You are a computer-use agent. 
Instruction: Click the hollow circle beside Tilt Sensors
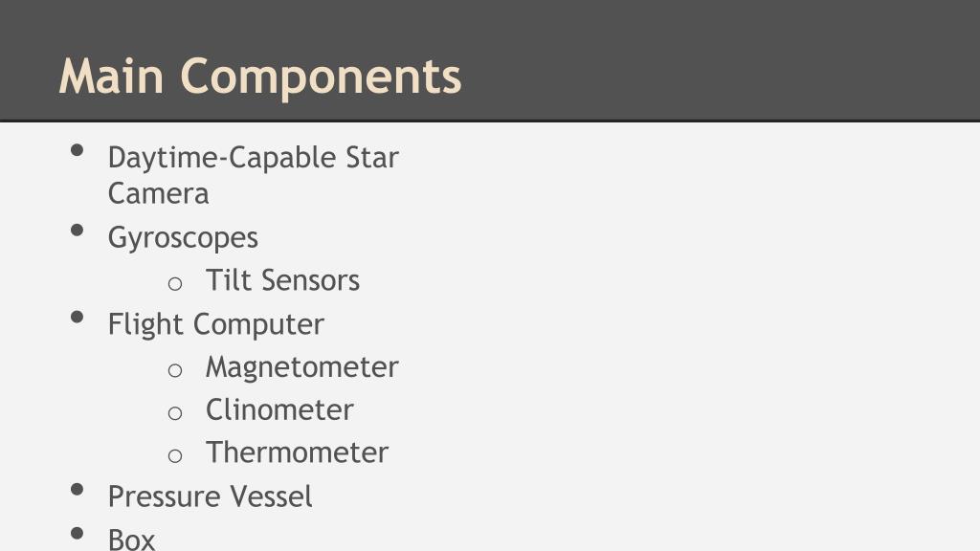tap(175, 284)
